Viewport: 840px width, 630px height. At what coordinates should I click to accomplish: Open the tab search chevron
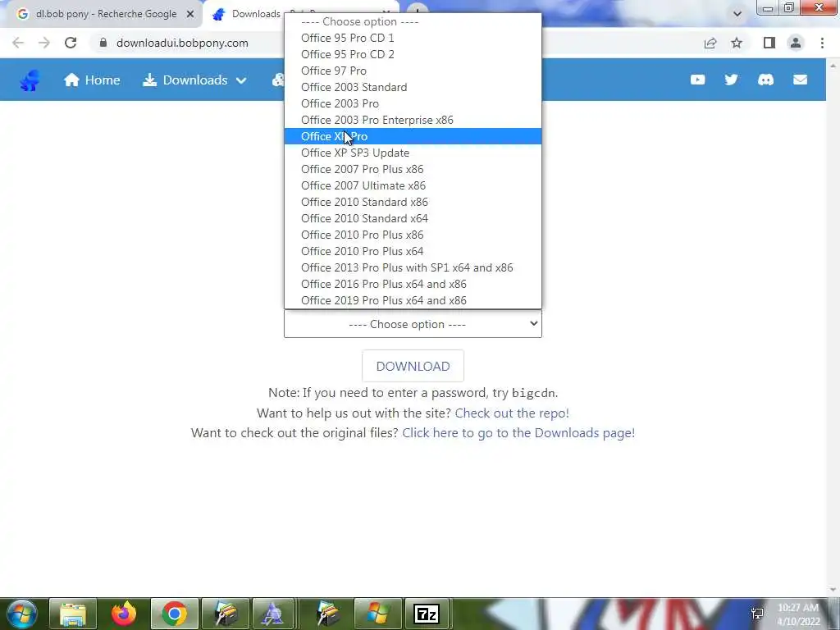click(x=737, y=14)
